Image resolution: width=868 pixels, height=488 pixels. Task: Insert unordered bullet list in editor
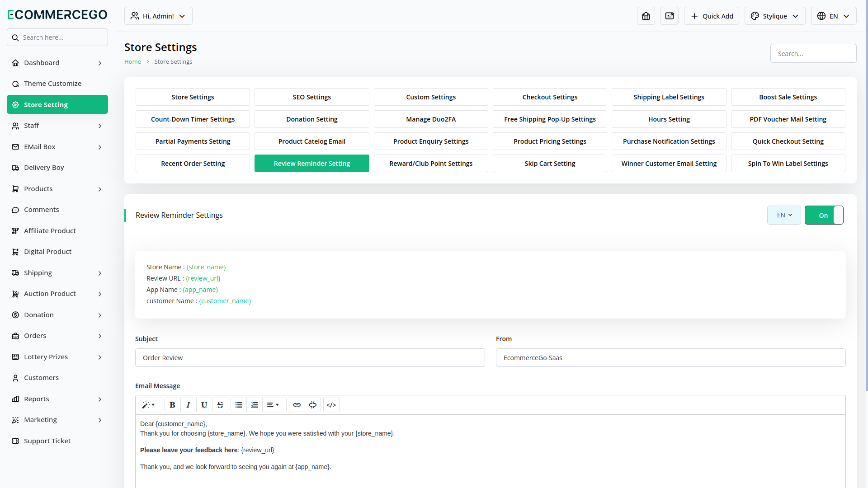coord(239,405)
